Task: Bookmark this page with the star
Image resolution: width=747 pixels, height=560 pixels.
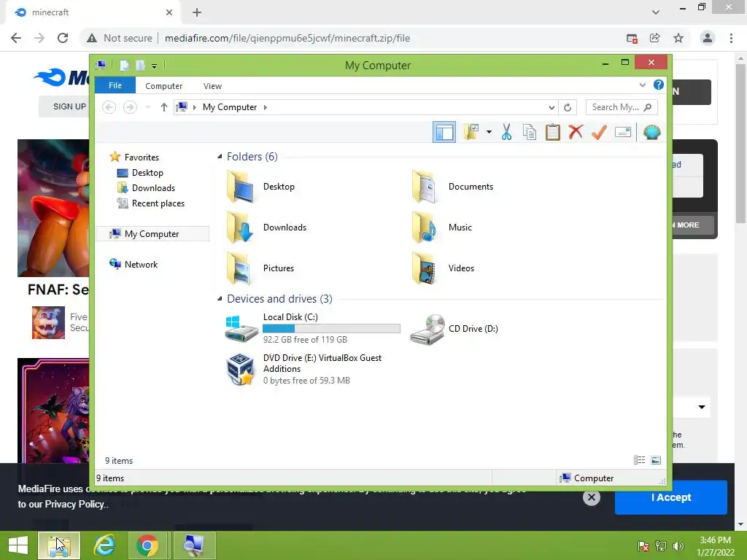Action: tap(678, 38)
